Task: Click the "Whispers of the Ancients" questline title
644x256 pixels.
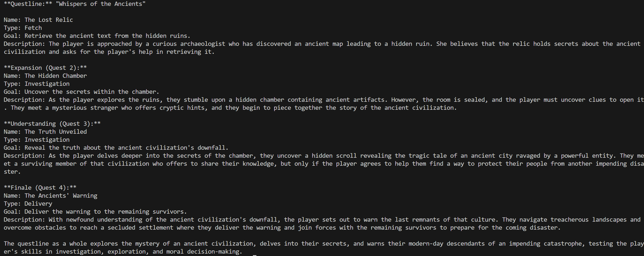Action: pyautogui.click(x=101, y=4)
